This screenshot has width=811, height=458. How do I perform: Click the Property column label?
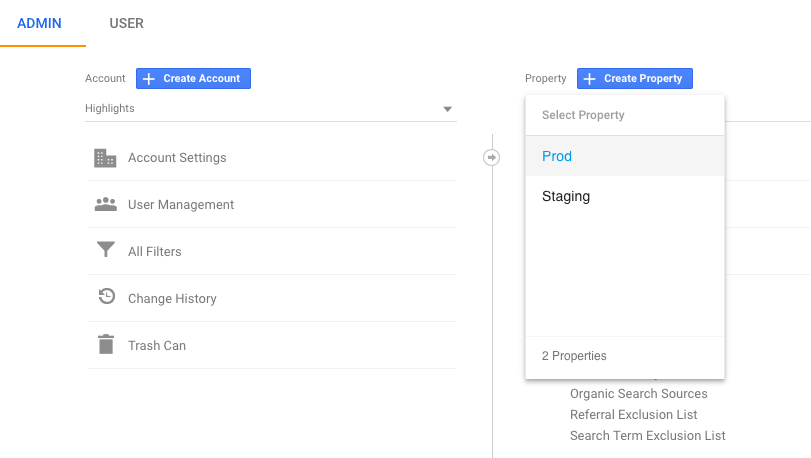click(x=545, y=79)
